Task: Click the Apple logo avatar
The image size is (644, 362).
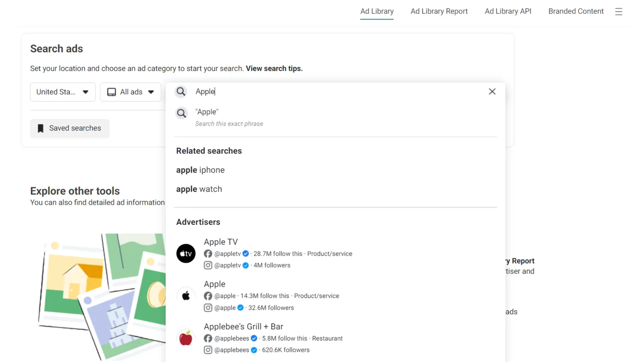Action: [x=186, y=296]
